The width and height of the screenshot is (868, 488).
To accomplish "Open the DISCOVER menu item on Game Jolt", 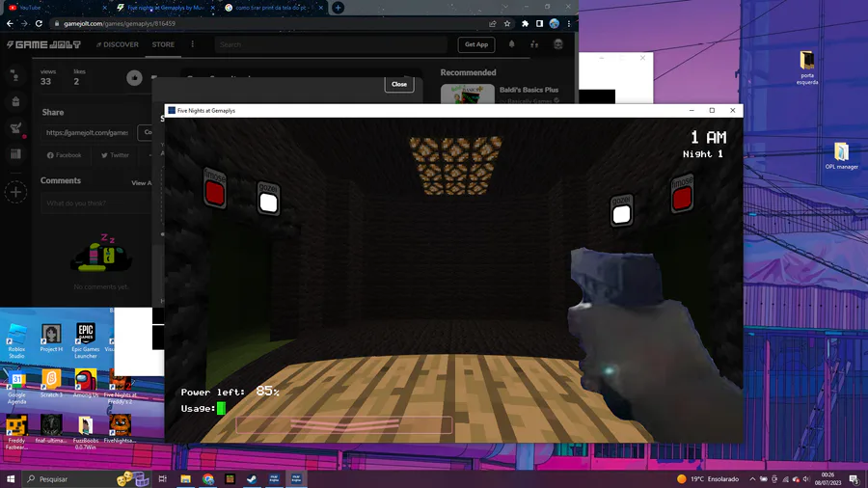I will point(118,44).
